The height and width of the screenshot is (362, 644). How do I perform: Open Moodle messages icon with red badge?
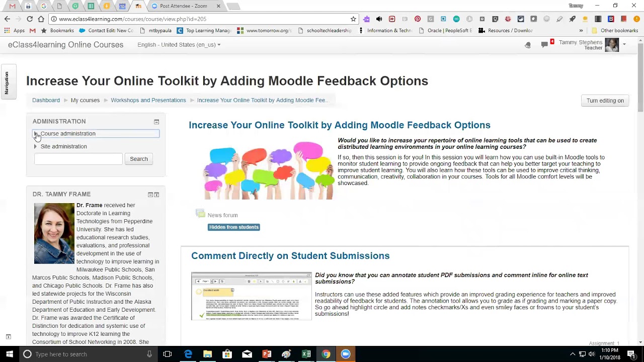tap(546, 44)
